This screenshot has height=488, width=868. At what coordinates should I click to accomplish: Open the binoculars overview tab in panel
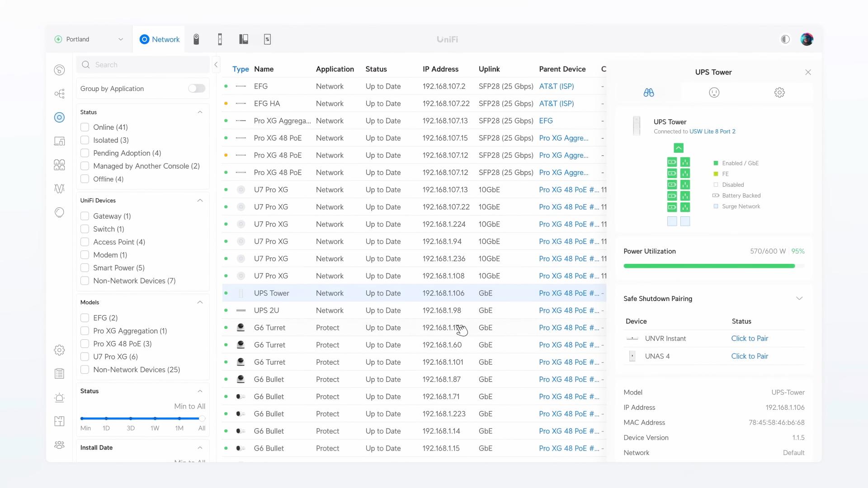649,93
